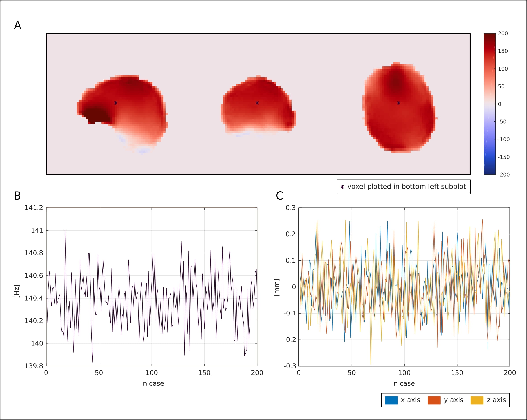Click the panel A label
The image size is (527, 420).
[18, 25]
